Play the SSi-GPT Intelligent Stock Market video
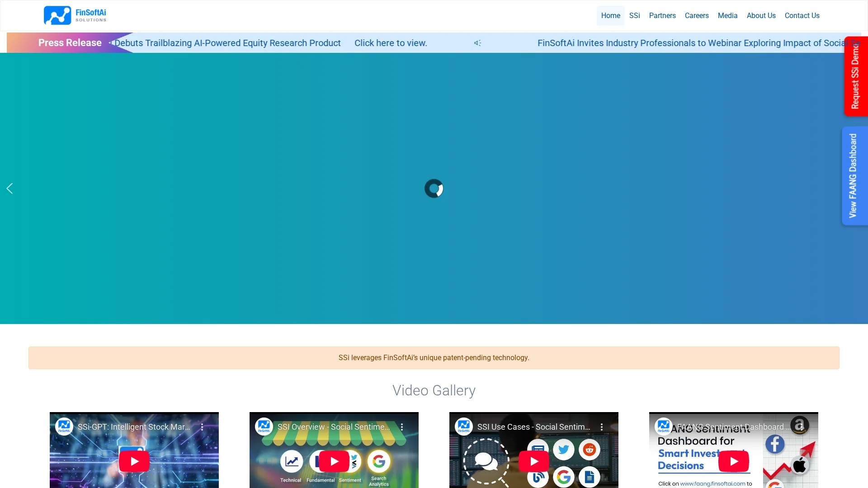The image size is (868, 488). pos(134,461)
